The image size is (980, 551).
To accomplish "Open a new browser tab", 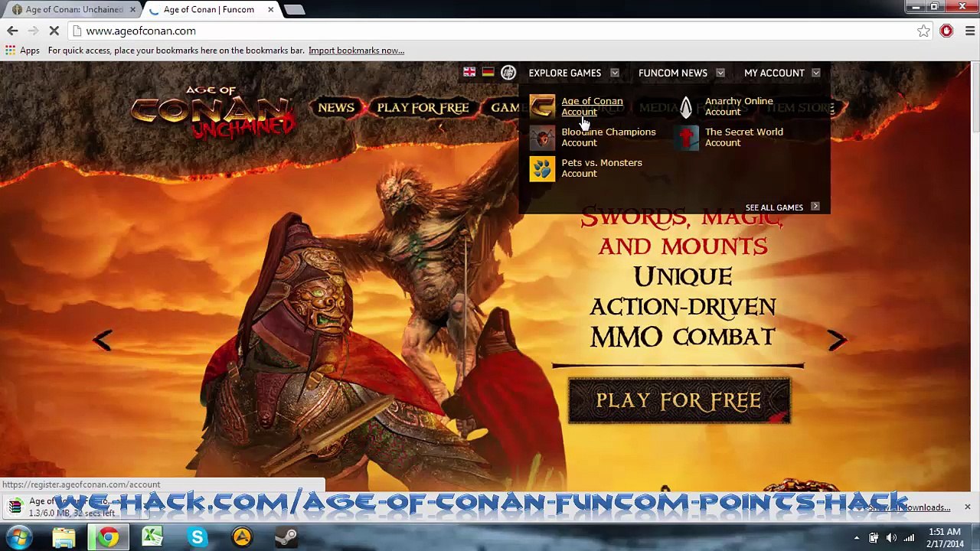I will click(295, 9).
